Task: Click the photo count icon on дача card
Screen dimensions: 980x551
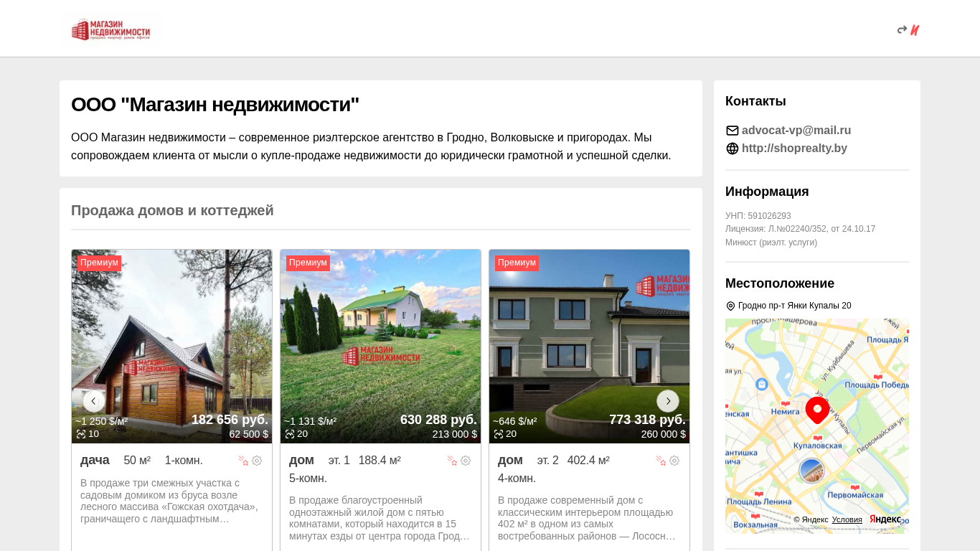Action: pyautogui.click(x=81, y=434)
